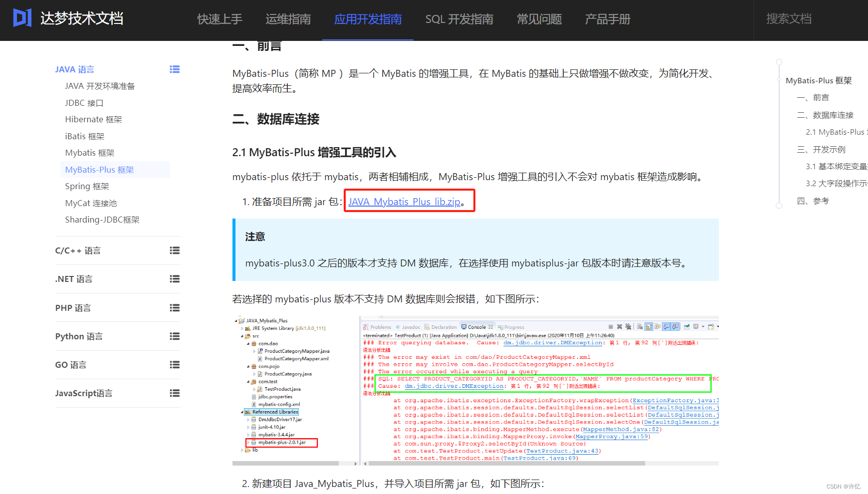Viewport: 868px width, 494px height.
Task: Click the 二、数据库连接 heading
Action: pos(276,119)
